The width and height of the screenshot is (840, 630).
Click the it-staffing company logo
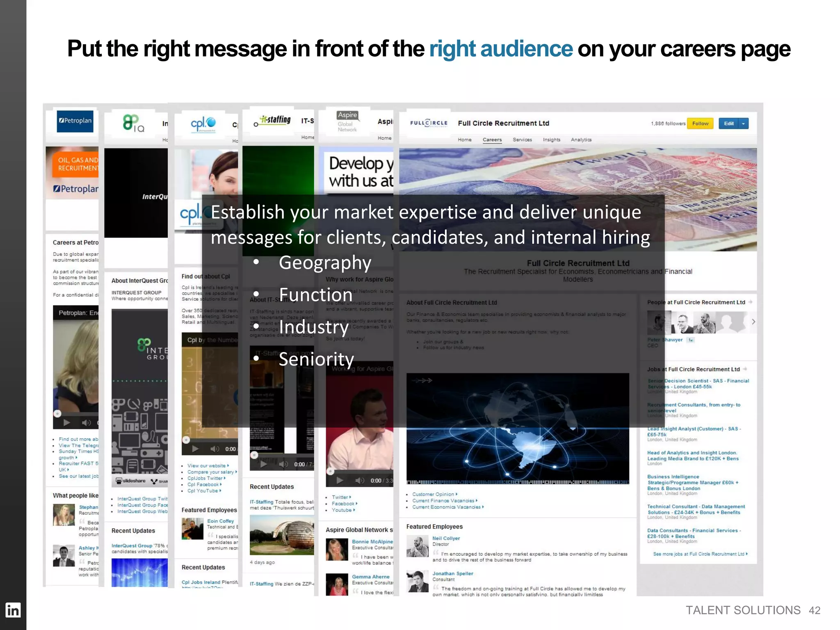[272, 121]
